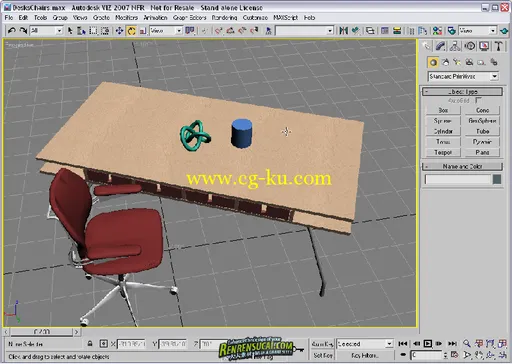Open the Customize menu

pyautogui.click(x=255, y=17)
